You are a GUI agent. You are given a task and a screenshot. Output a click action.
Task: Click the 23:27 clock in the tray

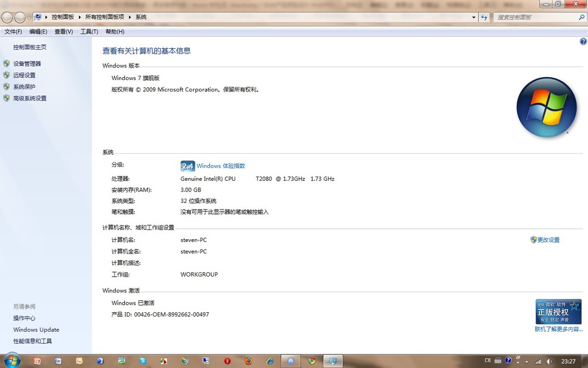(568, 362)
